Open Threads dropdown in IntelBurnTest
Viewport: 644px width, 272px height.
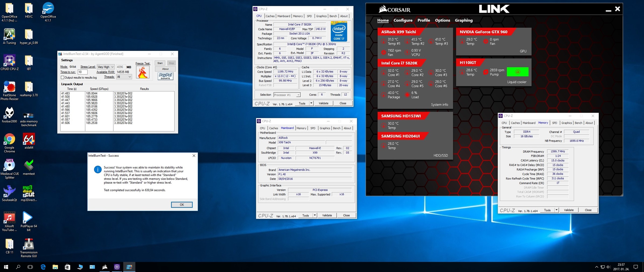coord(124,77)
